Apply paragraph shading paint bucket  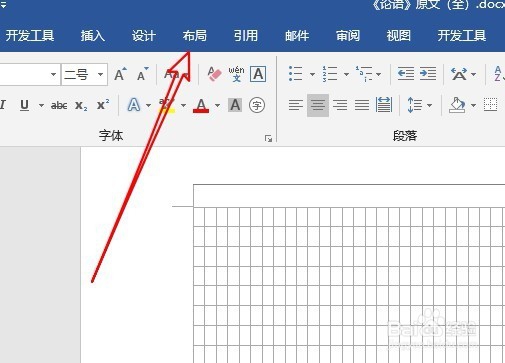pyautogui.click(x=457, y=105)
